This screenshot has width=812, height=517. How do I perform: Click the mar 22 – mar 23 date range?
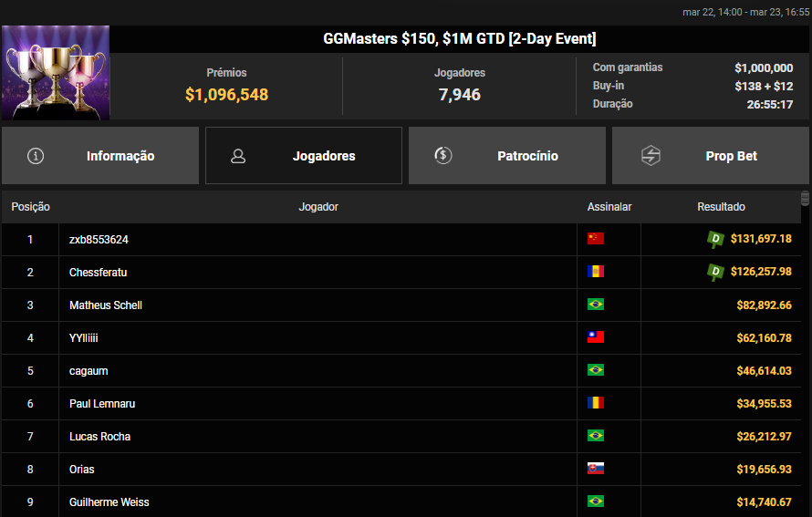click(x=745, y=12)
